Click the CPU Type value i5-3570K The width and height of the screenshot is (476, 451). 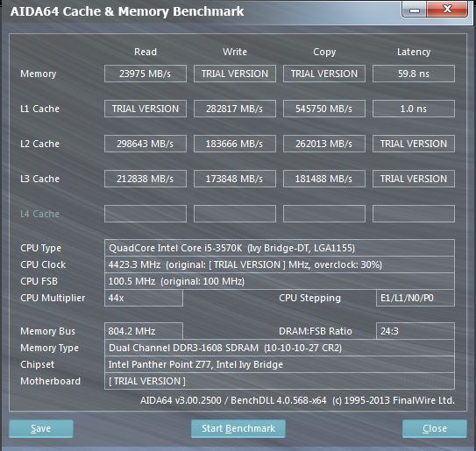[x=280, y=248]
